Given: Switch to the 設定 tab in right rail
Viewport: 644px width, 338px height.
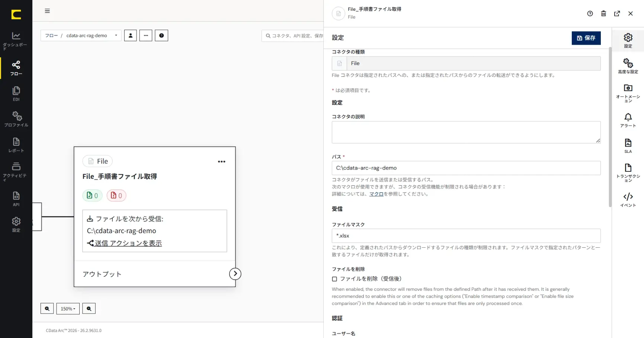Looking at the screenshot, I should tap(628, 41).
